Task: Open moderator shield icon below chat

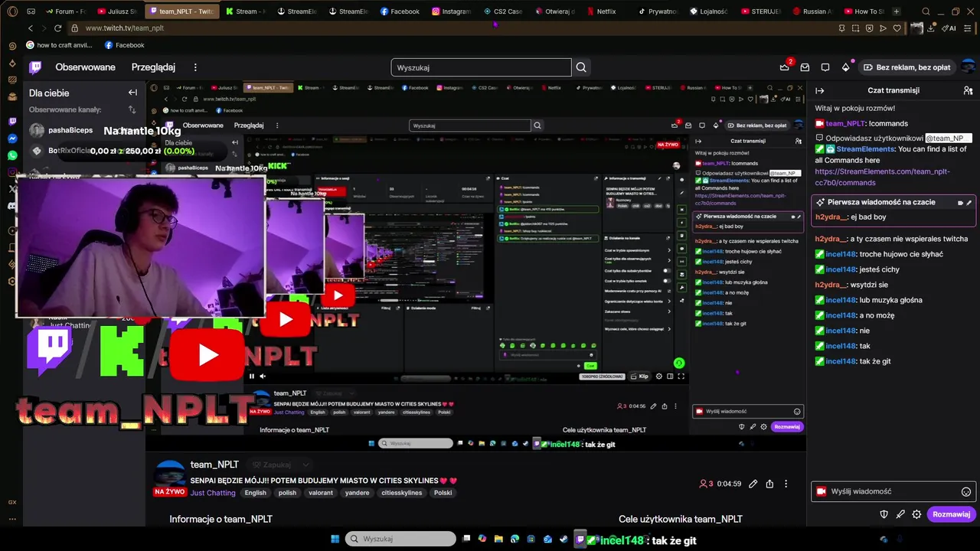Action: tap(884, 514)
